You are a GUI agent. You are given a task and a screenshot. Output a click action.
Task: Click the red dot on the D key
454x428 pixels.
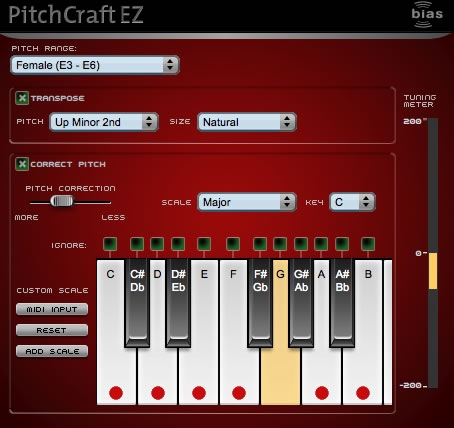(x=158, y=393)
